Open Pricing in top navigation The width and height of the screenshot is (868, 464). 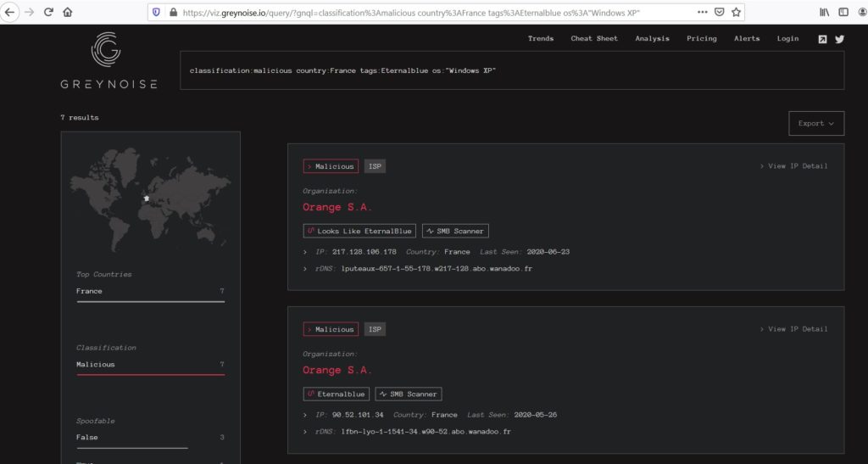coord(701,39)
